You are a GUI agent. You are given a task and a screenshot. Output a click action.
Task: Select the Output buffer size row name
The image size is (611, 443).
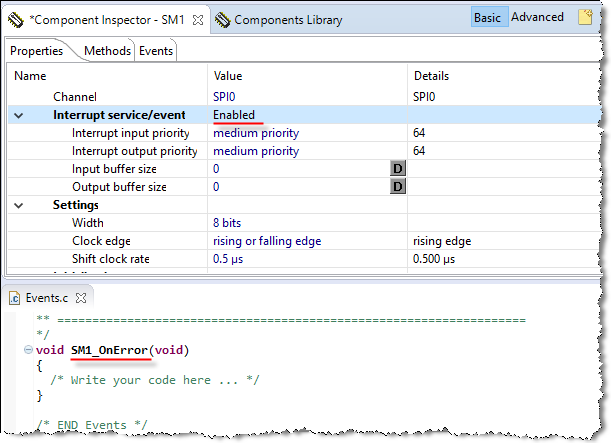click(x=119, y=187)
